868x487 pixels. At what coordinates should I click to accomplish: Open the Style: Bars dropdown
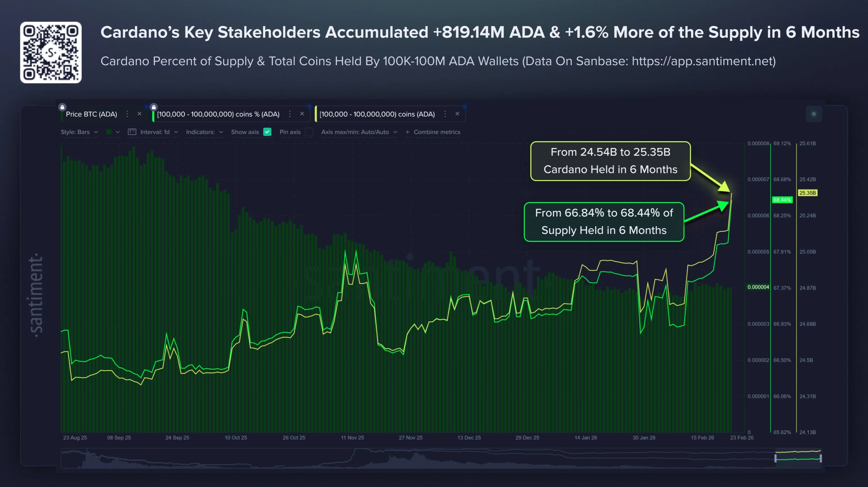(x=79, y=132)
